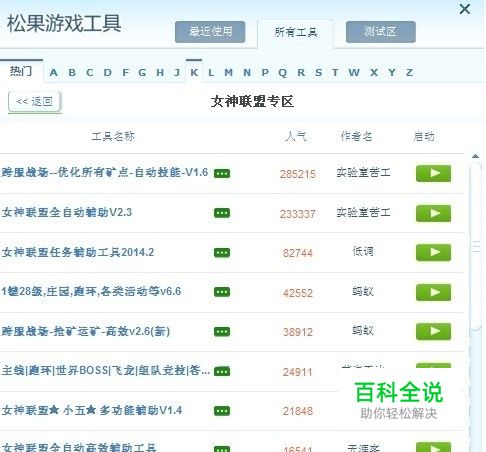This screenshot has width=486, height=452.
Task: Filter games by letter R
Action: [x=301, y=73]
